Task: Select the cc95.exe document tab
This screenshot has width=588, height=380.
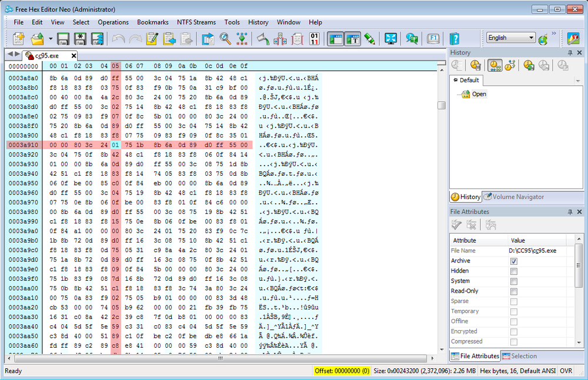Action: (47, 55)
